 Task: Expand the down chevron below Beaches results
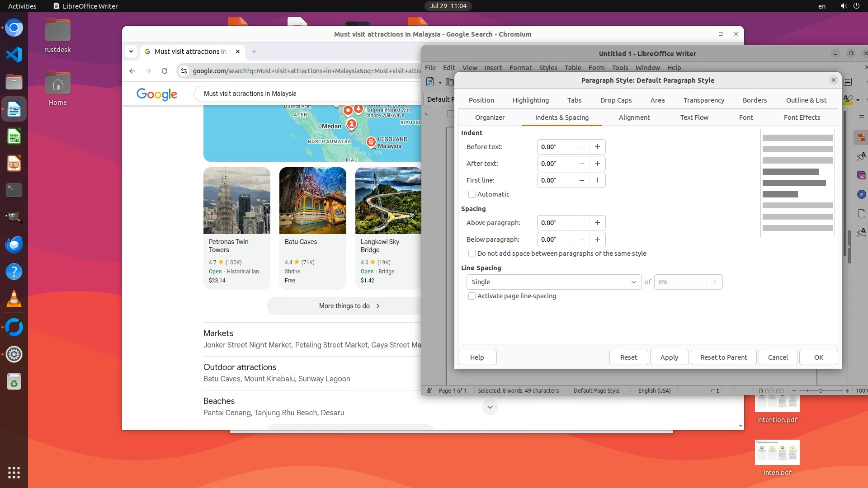click(x=490, y=407)
